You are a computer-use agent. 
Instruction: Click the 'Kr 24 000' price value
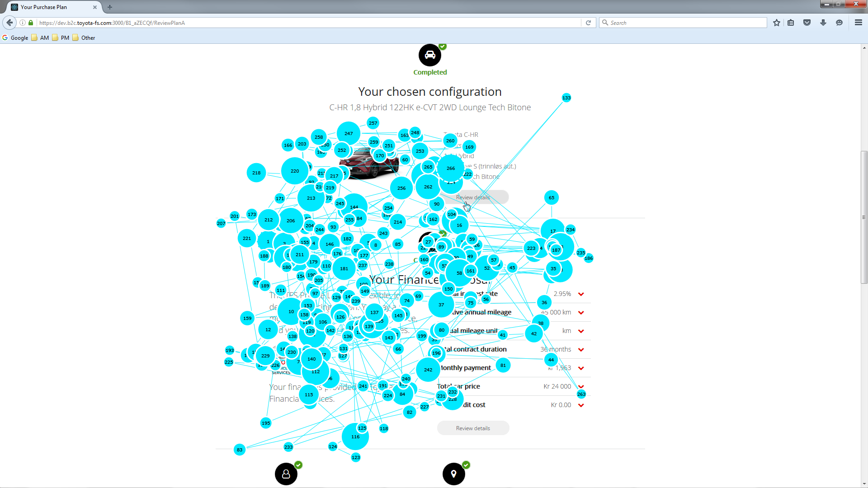point(557,386)
